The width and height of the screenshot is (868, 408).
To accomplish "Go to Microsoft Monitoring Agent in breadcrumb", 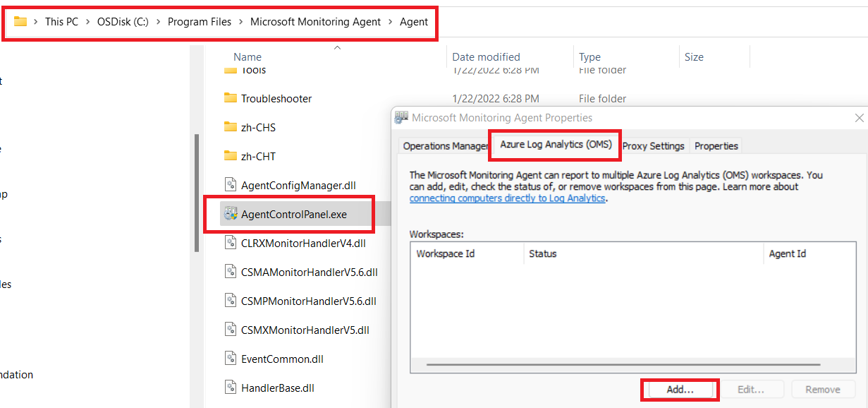I will coord(315,22).
